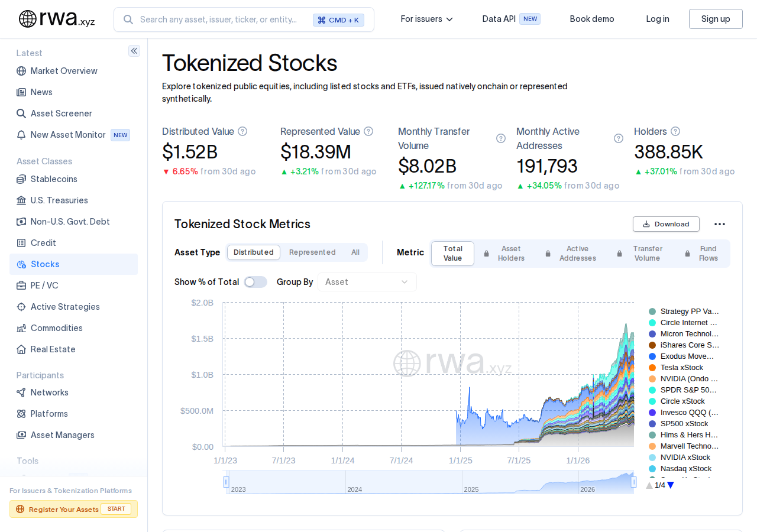Click the Platforms icon

coord(21,414)
